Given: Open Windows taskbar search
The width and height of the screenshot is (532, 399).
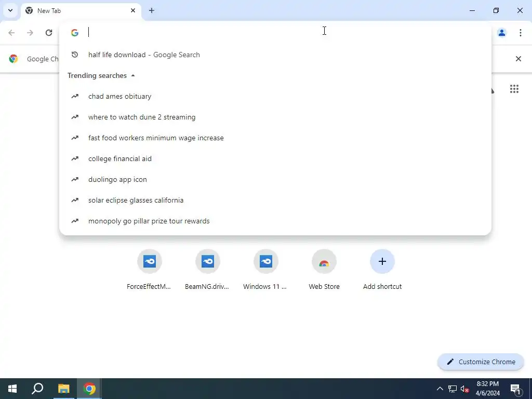Looking at the screenshot, I should tap(37, 389).
